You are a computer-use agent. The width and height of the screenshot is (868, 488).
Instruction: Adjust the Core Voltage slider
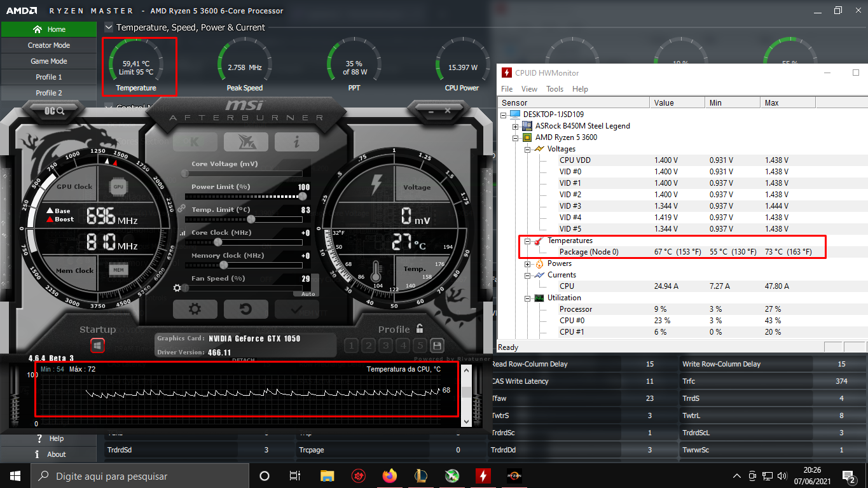244,173
